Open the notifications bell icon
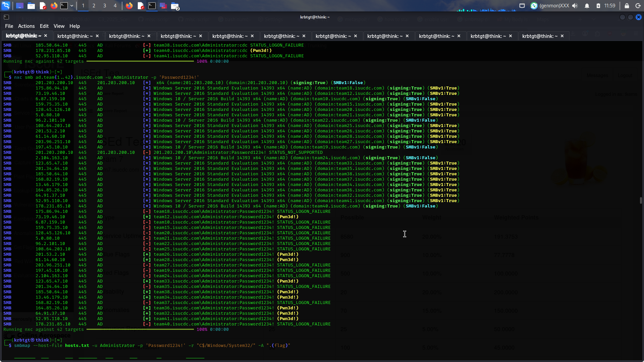 pyautogui.click(x=587, y=6)
